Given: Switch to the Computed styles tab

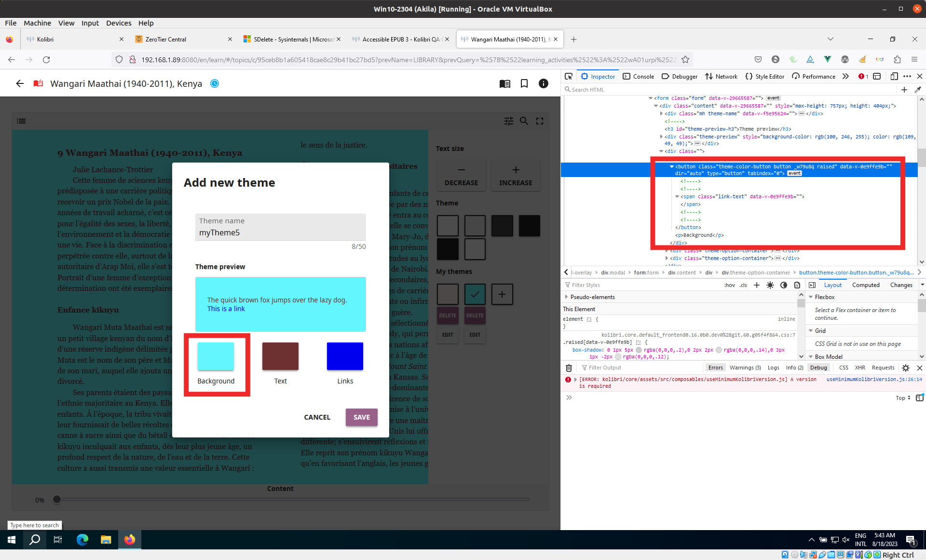Looking at the screenshot, I should pyautogui.click(x=866, y=285).
